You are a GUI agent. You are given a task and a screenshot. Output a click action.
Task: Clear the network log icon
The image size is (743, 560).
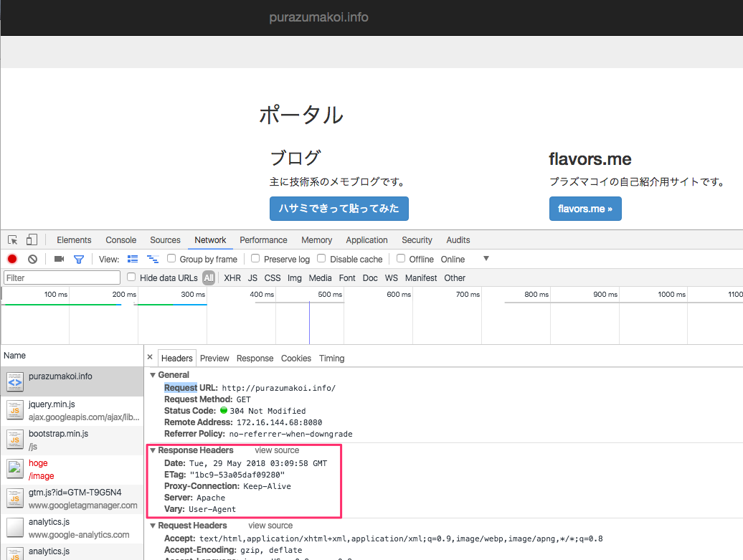32,259
